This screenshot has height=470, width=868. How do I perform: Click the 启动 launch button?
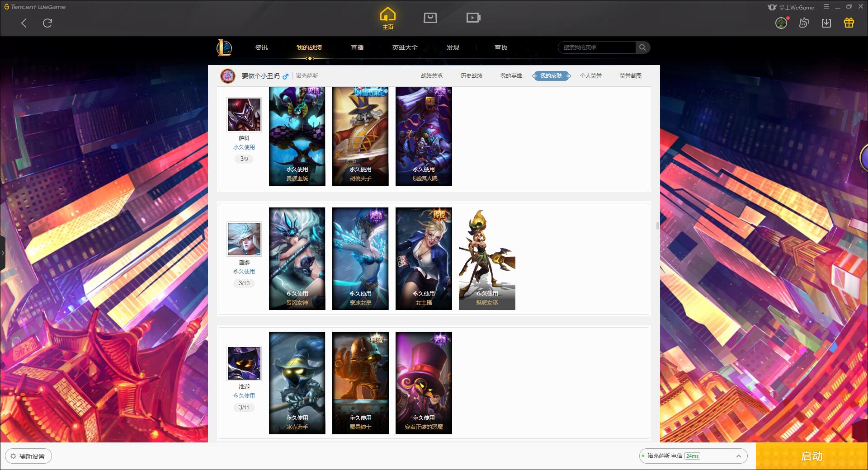[812, 456]
